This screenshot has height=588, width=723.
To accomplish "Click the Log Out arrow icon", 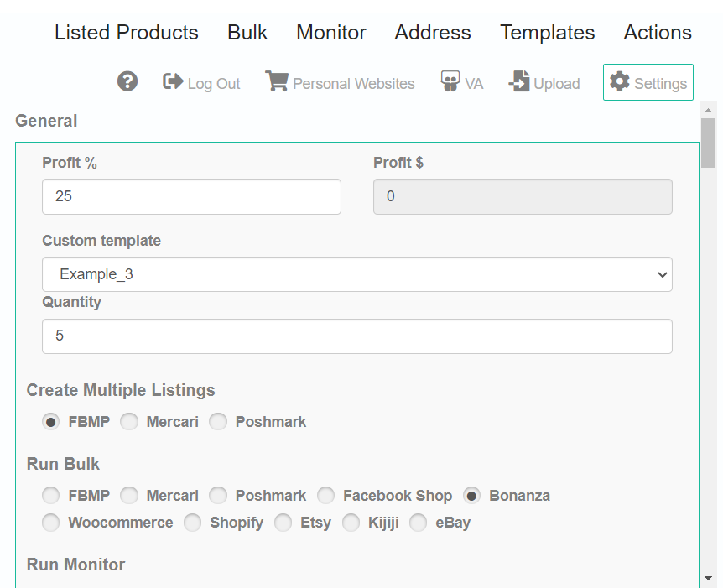I will (173, 81).
